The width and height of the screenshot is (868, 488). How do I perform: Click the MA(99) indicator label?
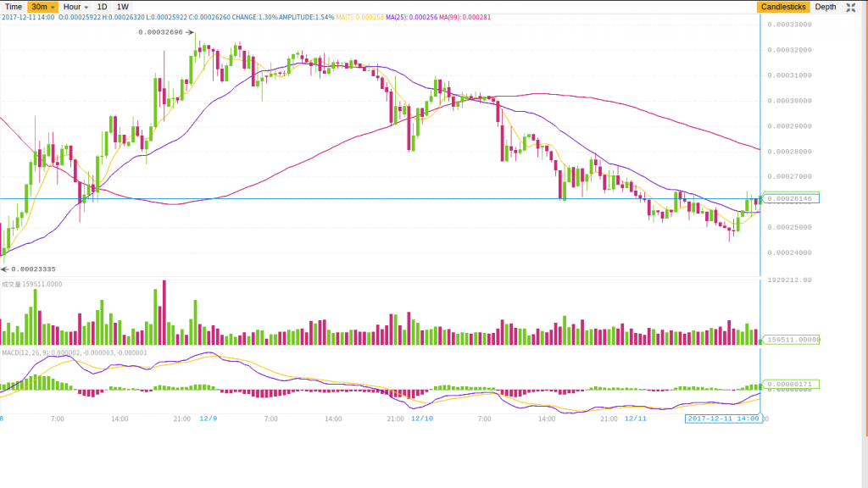pos(465,17)
